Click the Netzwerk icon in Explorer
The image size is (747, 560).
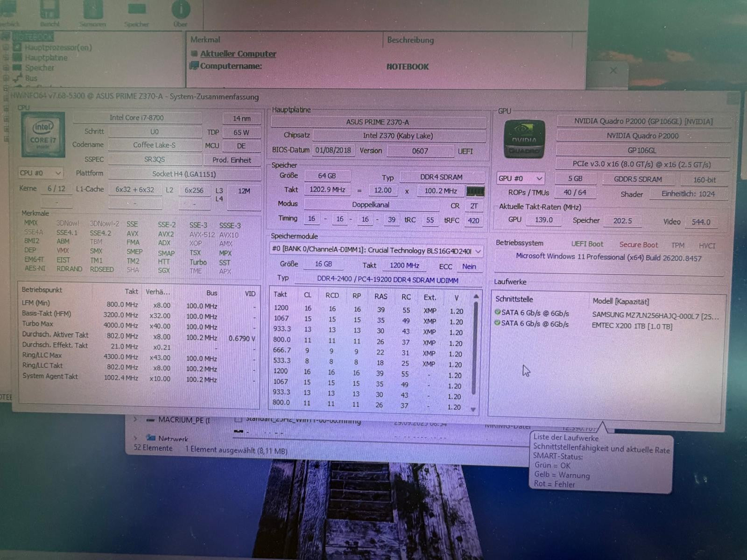pos(150,438)
